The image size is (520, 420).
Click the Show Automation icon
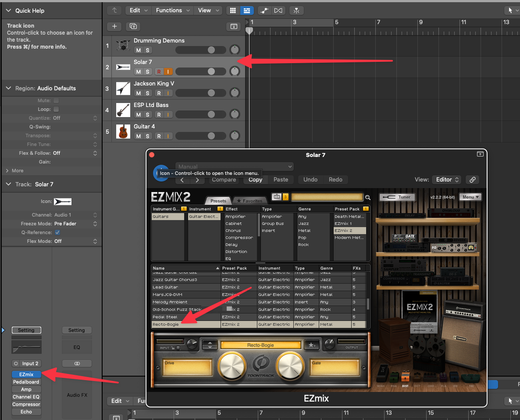click(264, 11)
